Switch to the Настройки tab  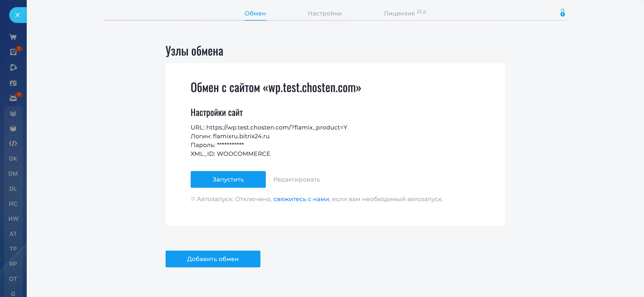click(325, 14)
